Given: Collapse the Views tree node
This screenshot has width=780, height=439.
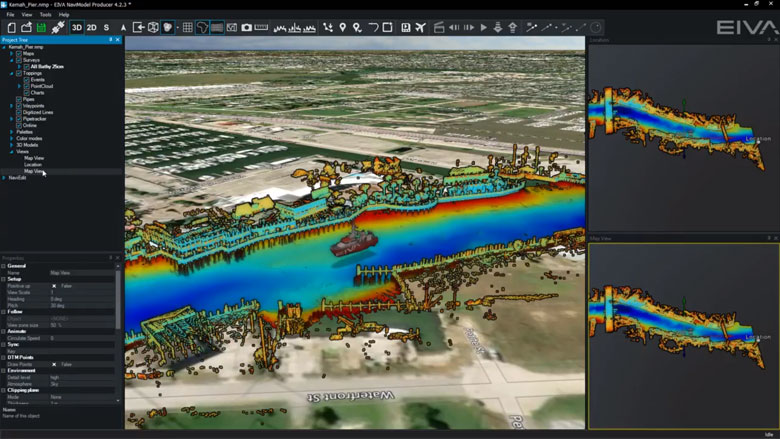Looking at the screenshot, I should click(12, 151).
